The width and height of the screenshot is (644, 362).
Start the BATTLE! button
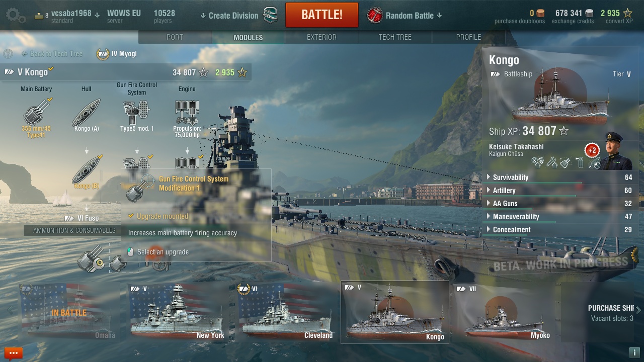pos(322,15)
